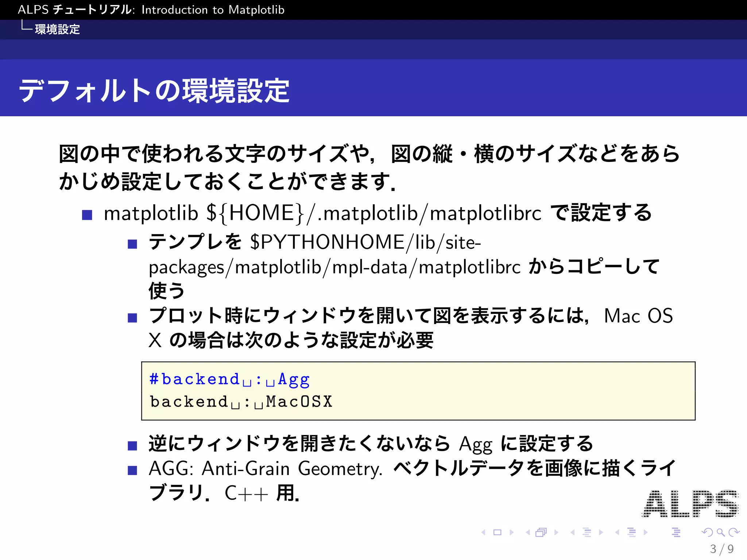This screenshot has height=560, width=747.
Task: Click the line '逆にウィンドウを開きたくないなら Agg に設定する'
Action: (371, 444)
